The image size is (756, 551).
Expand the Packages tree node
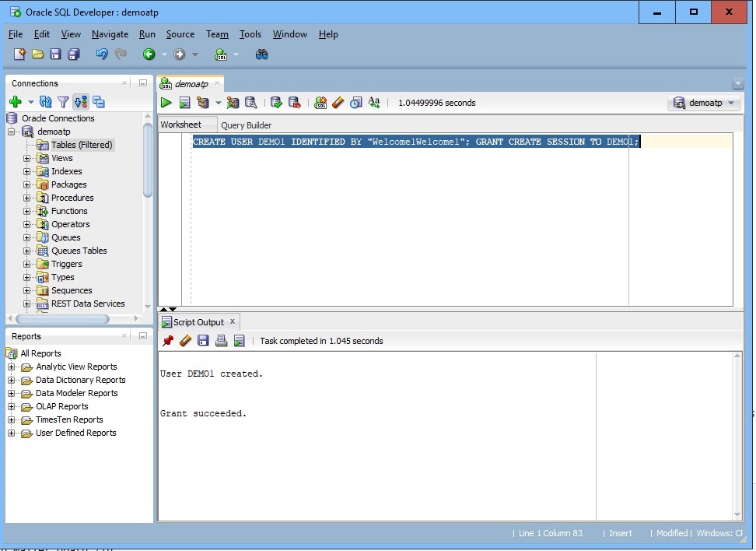(27, 184)
